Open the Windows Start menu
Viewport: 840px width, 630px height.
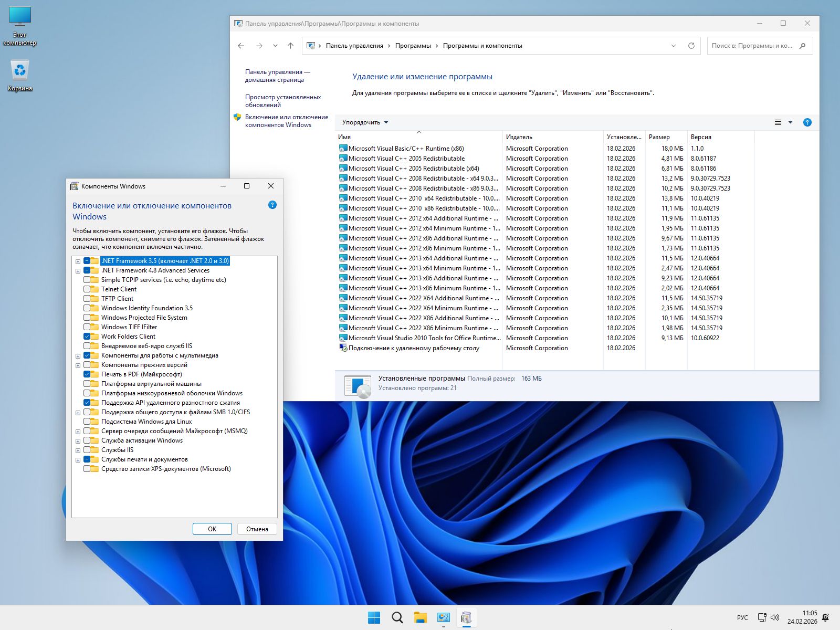click(x=374, y=617)
